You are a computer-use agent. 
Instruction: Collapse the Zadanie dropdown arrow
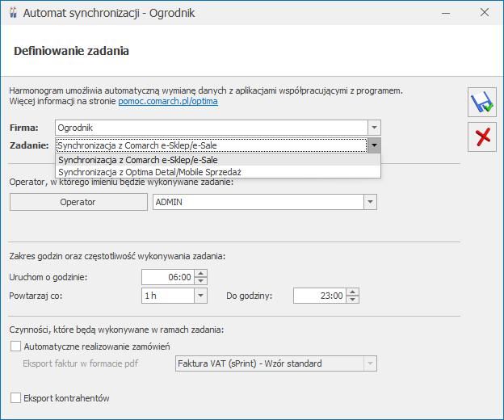[374, 145]
